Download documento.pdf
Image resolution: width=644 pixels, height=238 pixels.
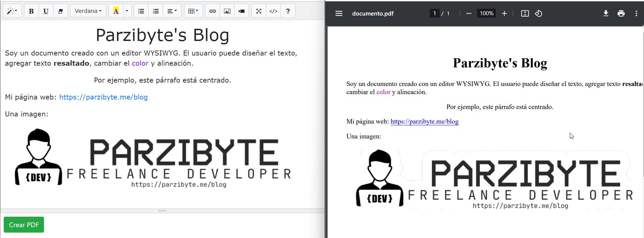(606, 14)
